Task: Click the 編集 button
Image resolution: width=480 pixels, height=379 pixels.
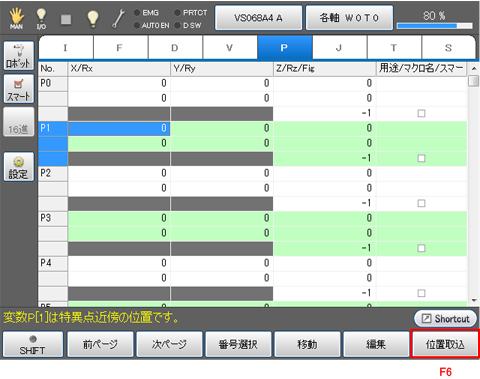Action: point(376,344)
